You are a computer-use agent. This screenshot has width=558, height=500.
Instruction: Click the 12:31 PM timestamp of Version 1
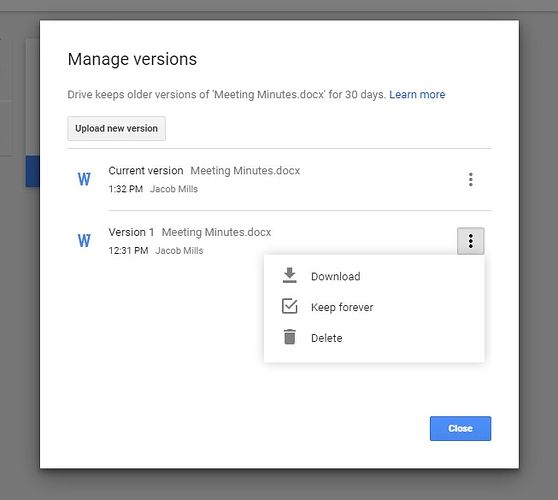click(x=128, y=251)
